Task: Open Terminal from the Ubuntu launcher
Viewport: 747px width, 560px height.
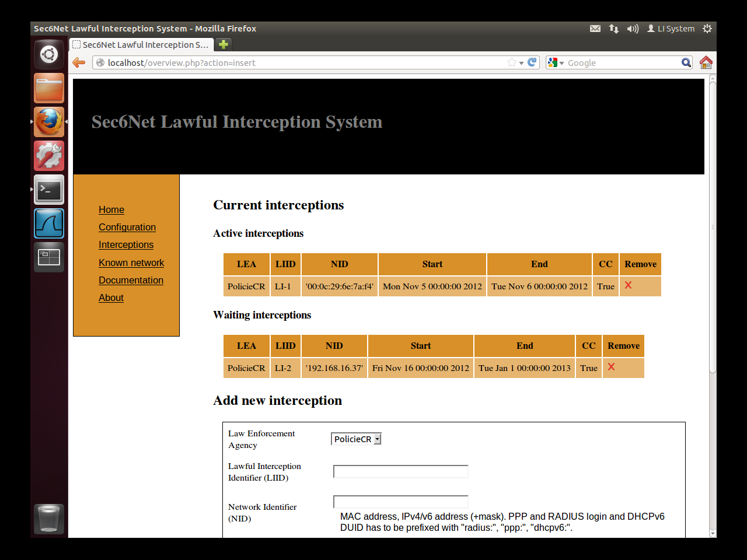Action: (49, 190)
